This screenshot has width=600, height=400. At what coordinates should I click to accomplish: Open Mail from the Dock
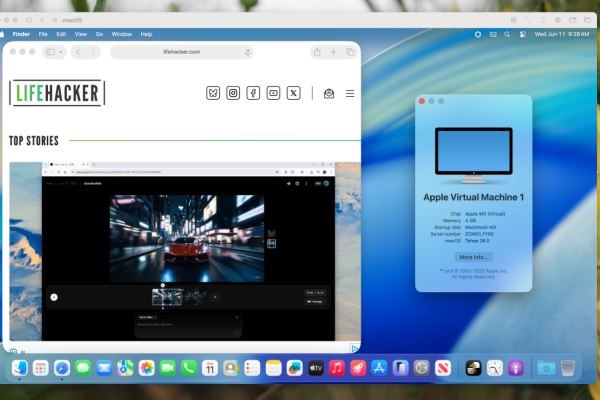(104, 368)
